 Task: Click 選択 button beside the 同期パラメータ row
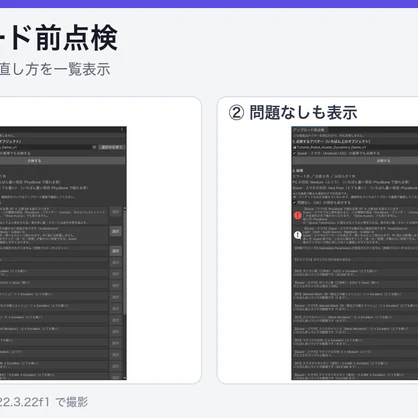click(116, 251)
